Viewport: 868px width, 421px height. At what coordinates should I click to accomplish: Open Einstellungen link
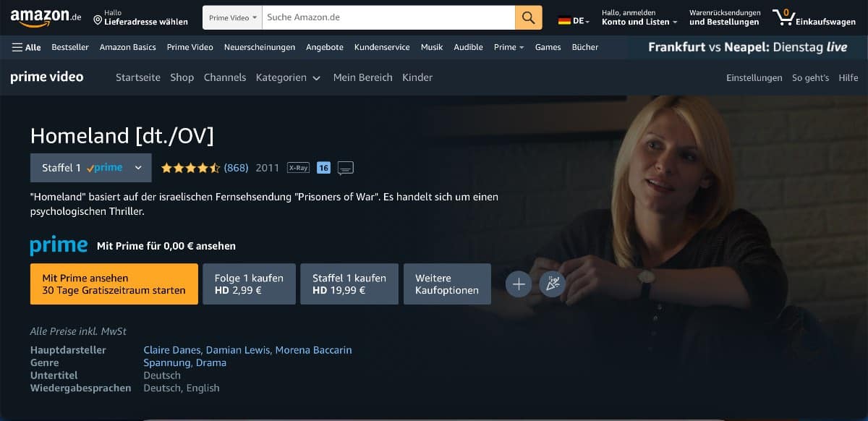coord(754,77)
